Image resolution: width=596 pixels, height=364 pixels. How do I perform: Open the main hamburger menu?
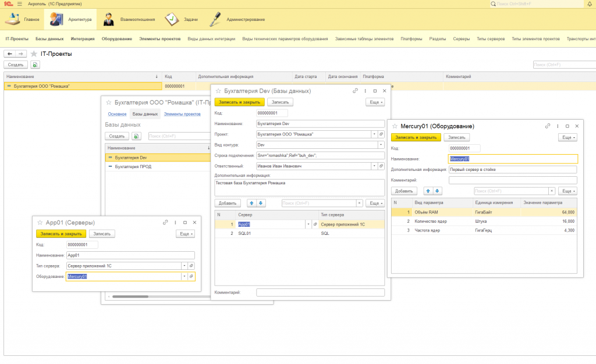coord(20,4)
